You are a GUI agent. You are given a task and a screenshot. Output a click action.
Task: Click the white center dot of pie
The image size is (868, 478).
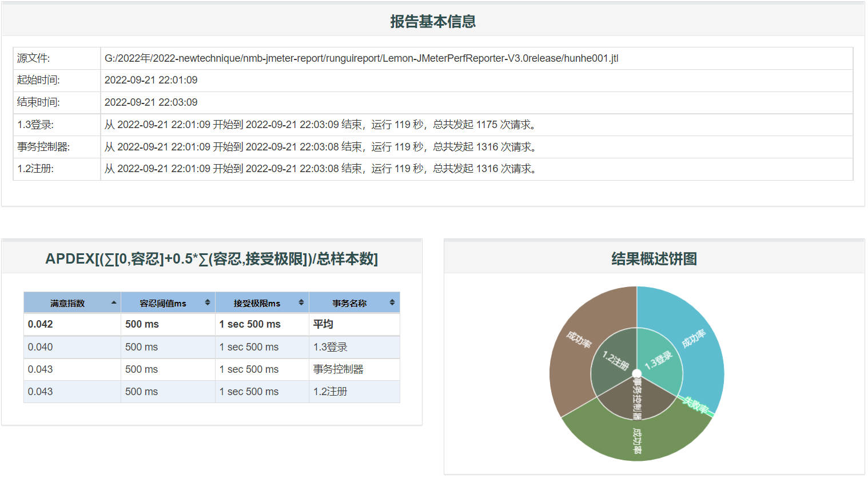[637, 374]
